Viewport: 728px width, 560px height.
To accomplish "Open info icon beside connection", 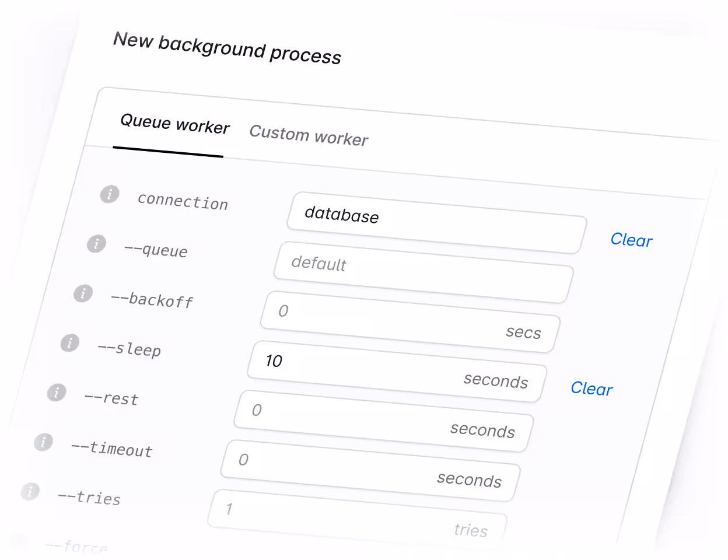I will [x=110, y=194].
